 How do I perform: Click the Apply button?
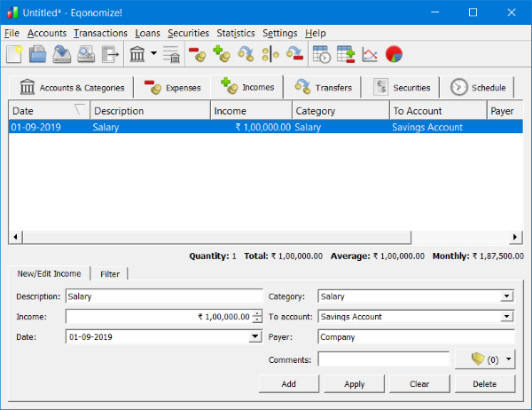(x=355, y=384)
